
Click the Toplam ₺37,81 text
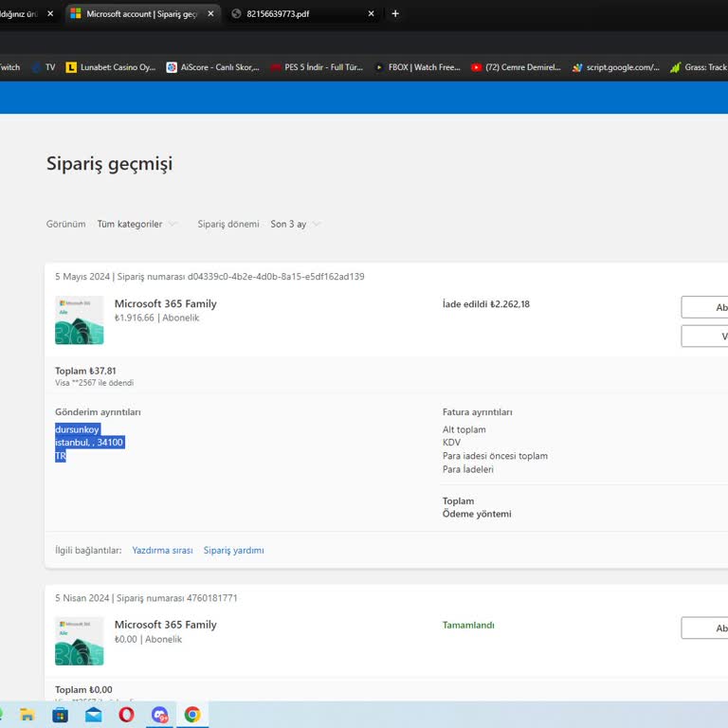[x=85, y=371]
